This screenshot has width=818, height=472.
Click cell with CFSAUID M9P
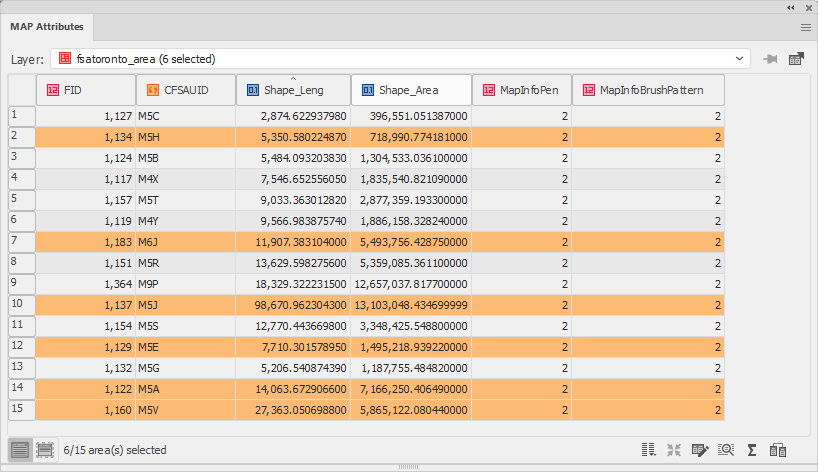tap(186, 284)
